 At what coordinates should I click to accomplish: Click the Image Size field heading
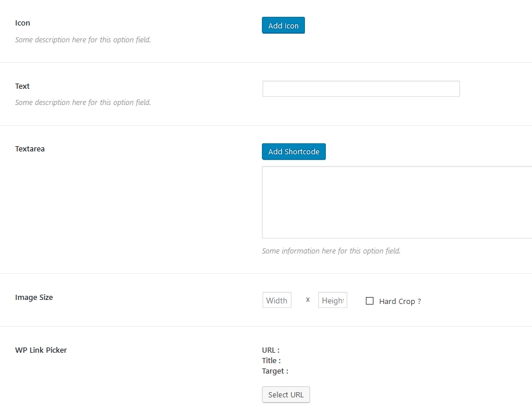[x=34, y=298]
